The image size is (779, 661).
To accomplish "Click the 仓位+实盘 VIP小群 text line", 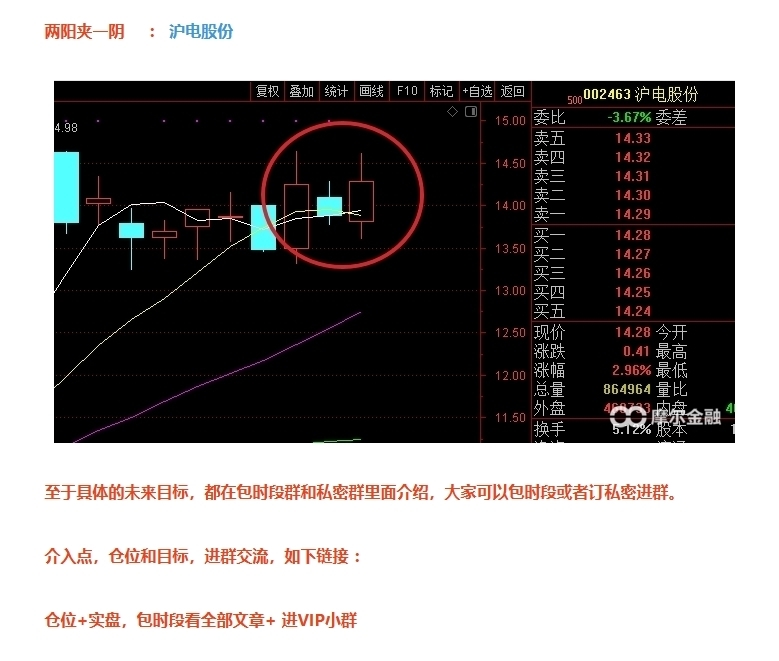I will click(201, 620).
